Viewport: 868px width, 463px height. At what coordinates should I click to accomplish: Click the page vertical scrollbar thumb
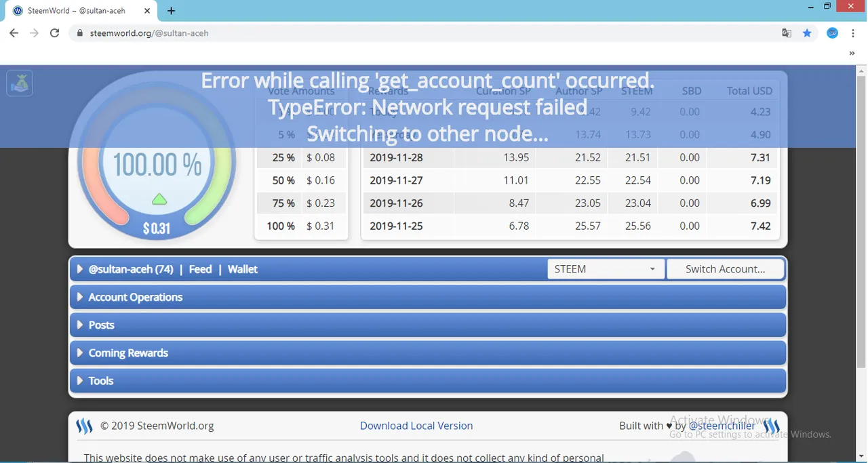pos(862,222)
